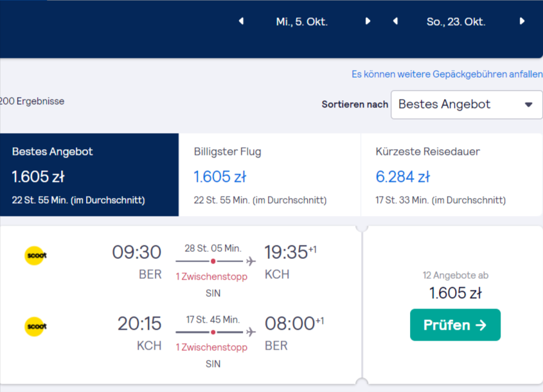This screenshot has width=543, height=392.
Task: Click the red stopover dot on the return route
Action: tap(213, 332)
